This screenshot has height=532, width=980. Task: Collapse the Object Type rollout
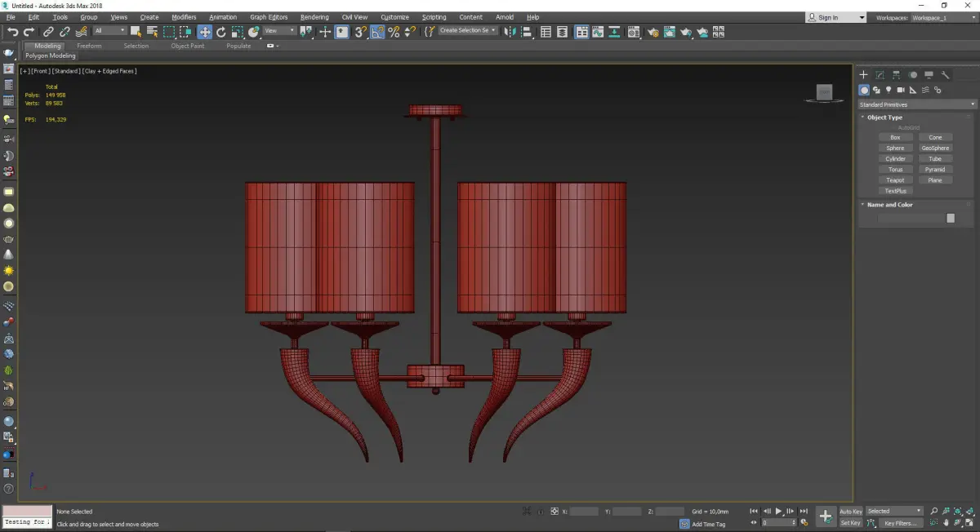tap(884, 117)
